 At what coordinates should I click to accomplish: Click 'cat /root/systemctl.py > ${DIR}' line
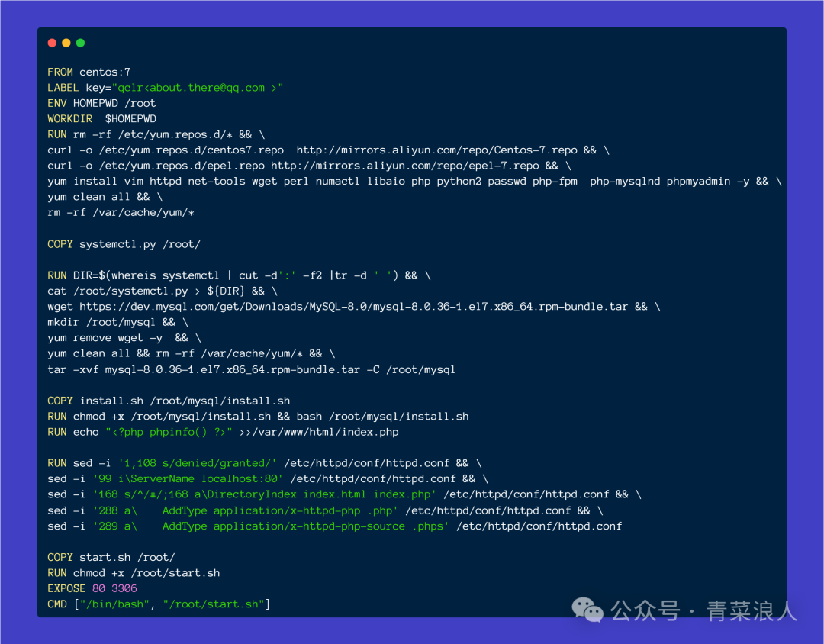[x=163, y=291]
